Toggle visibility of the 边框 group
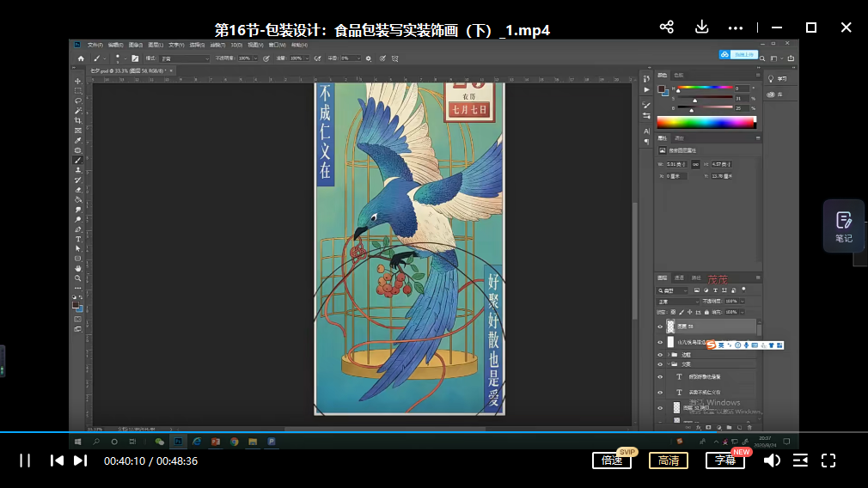The width and height of the screenshot is (868, 488). click(660, 355)
